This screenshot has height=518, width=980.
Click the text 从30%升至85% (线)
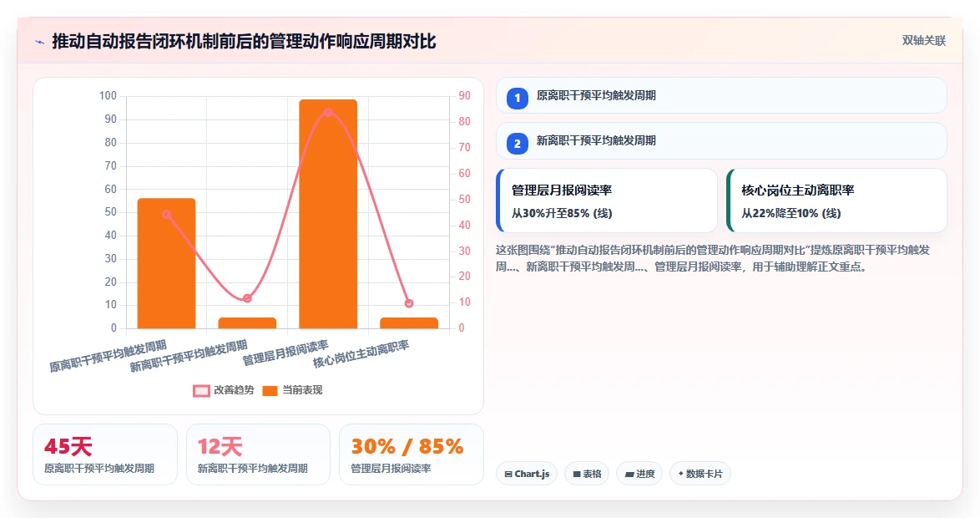coord(562,213)
